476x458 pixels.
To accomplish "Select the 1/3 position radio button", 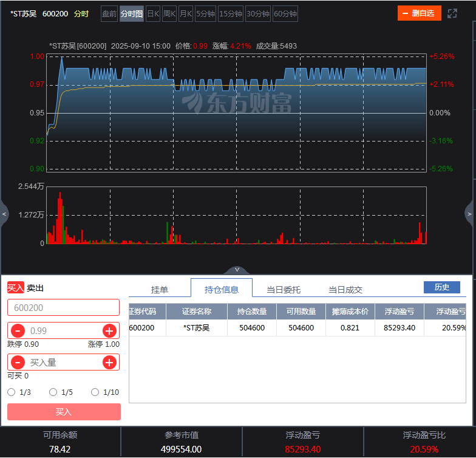I will 11,392.
